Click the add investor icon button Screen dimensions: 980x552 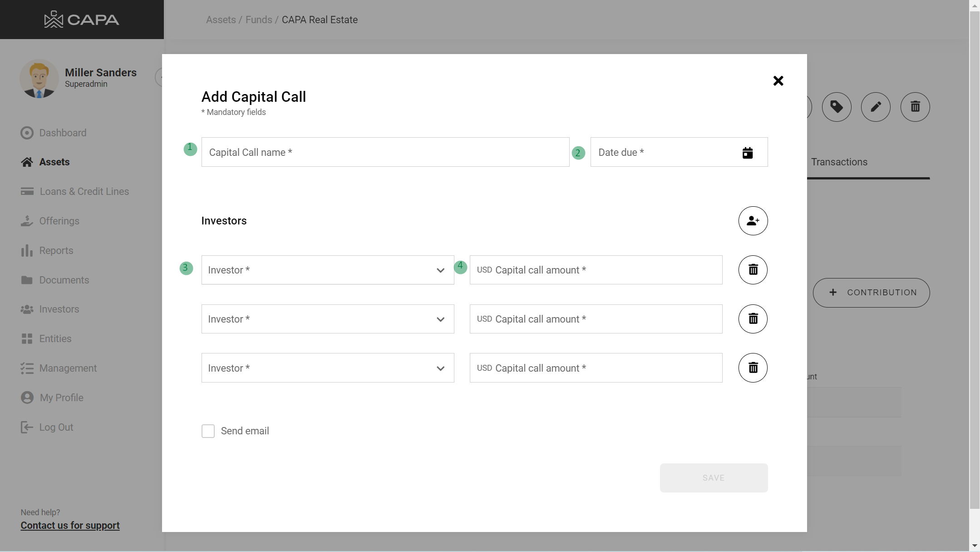pyautogui.click(x=753, y=221)
